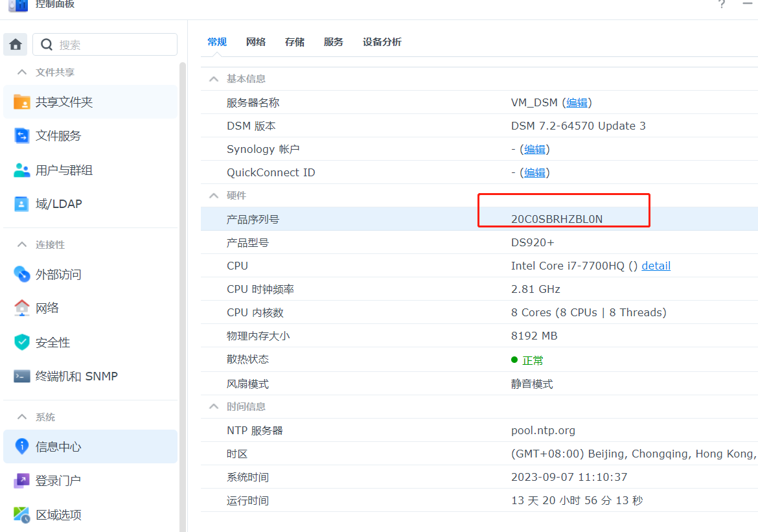Open the 设备分析 tab
Image resolution: width=758 pixels, height=532 pixels.
point(382,42)
